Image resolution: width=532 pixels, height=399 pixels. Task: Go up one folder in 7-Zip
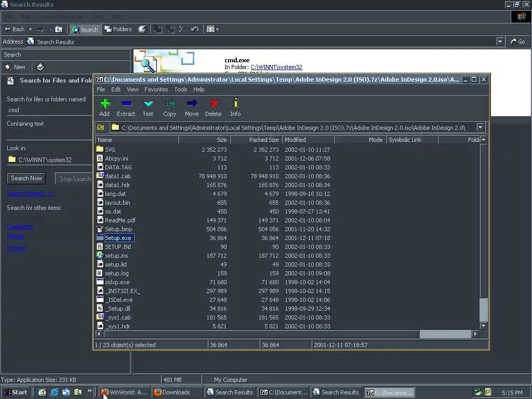(101, 128)
